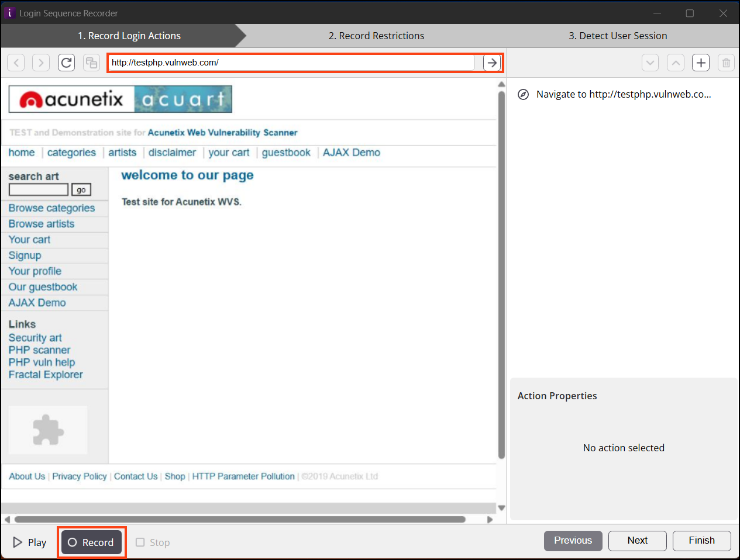Click the duplicate/copy page icon
740x560 pixels.
[91, 63]
